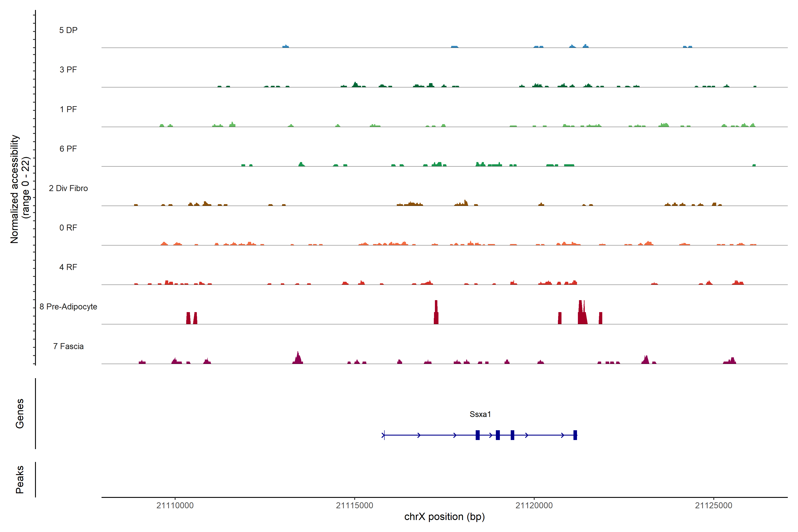Click the 1 PF track label
The width and height of the screenshot is (798, 532).
point(68,109)
